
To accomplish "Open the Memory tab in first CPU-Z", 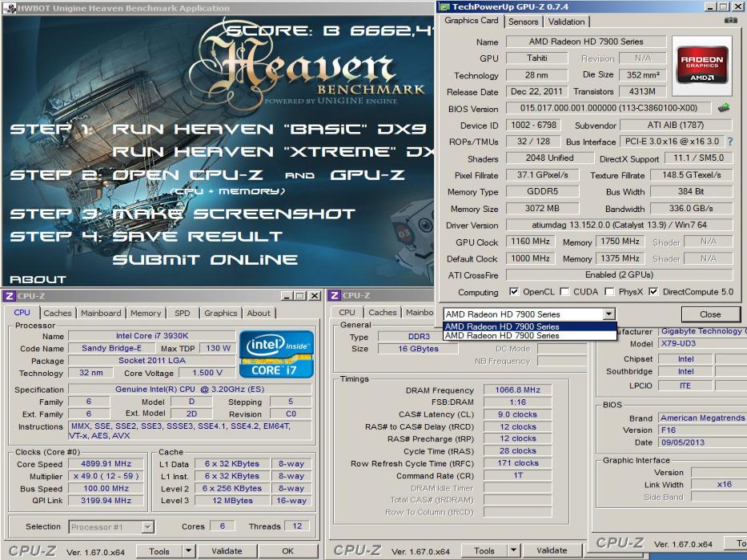I will (x=146, y=313).
